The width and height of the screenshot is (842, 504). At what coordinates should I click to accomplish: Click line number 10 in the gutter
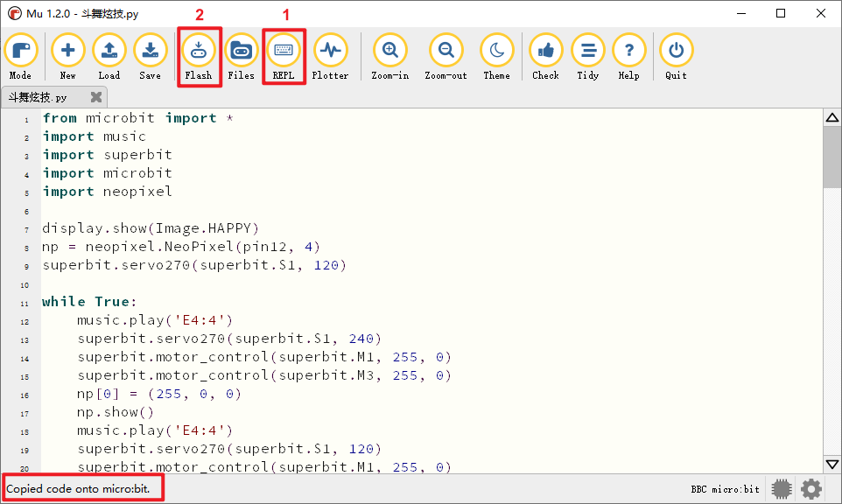25,285
